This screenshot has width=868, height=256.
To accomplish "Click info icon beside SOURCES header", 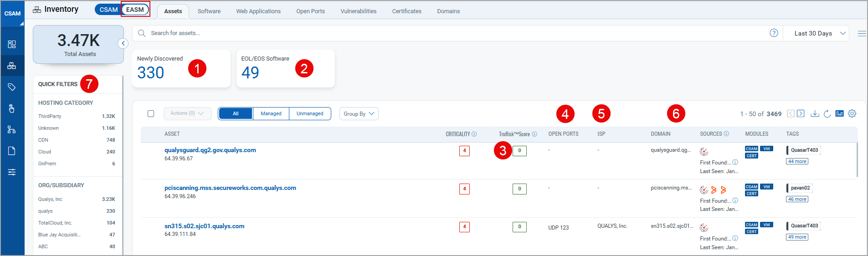I will point(726,133).
